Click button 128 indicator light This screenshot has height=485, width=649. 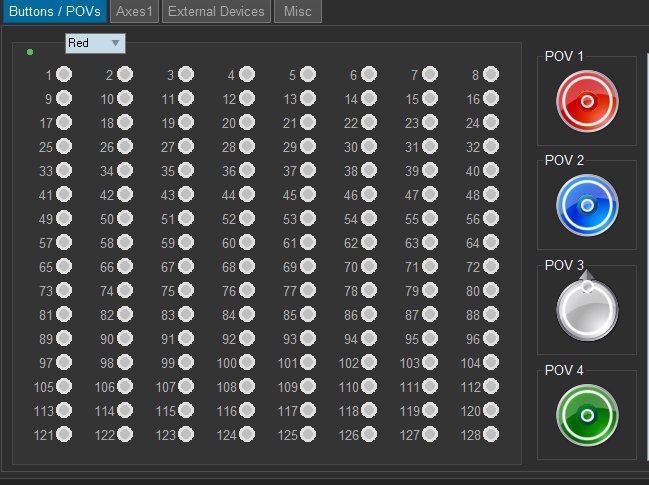(491, 434)
